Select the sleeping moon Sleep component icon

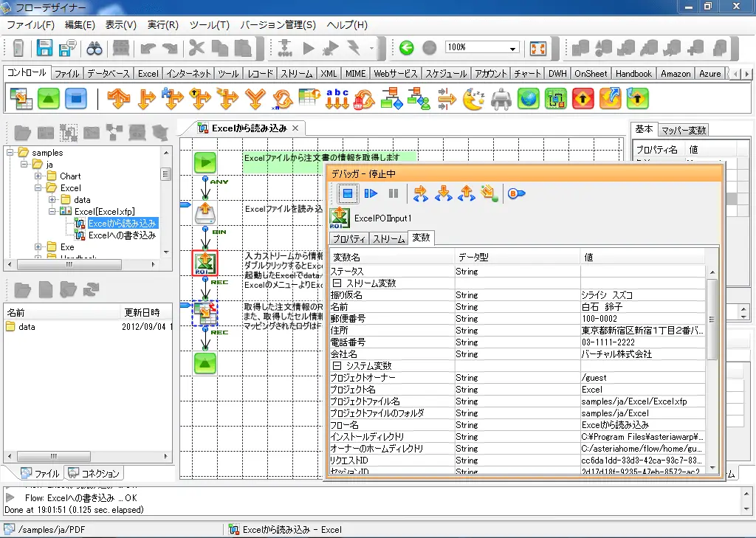(x=474, y=98)
